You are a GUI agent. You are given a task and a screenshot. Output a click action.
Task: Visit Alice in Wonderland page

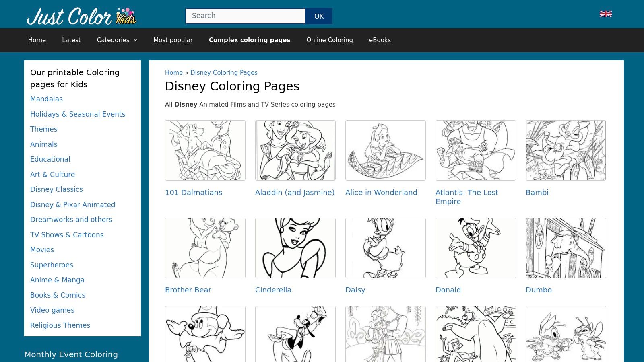(381, 192)
